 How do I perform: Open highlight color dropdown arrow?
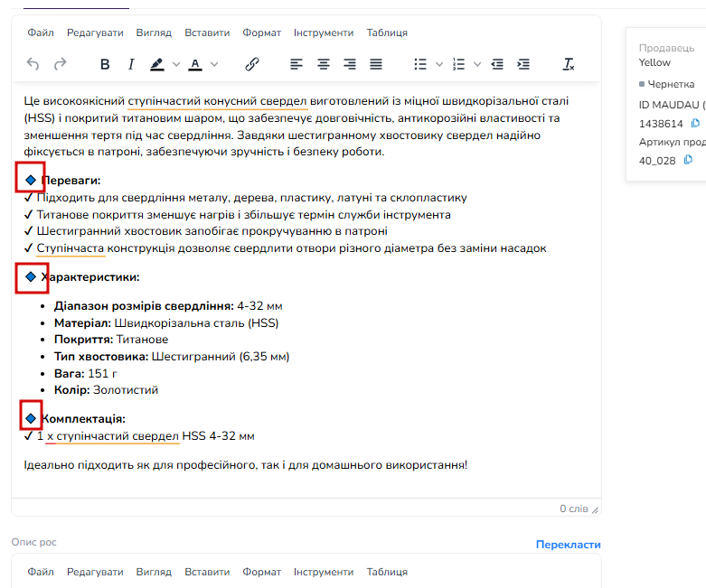click(x=176, y=64)
